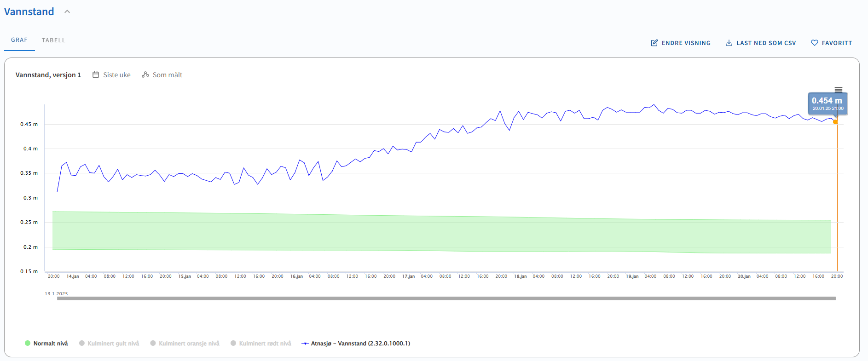Click the 0.3 m y-axis label
The height and width of the screenshot is (361, 868).
tap(31, 198)
